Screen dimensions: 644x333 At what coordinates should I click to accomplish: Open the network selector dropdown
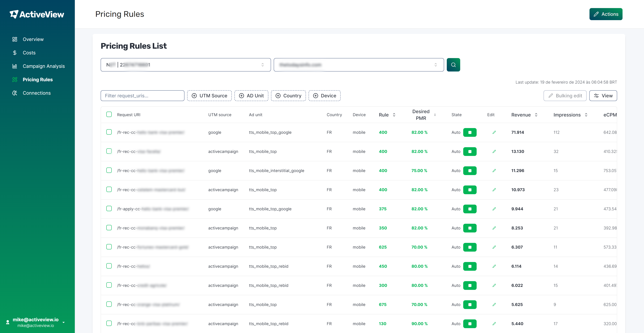click(x=185, y=65)
